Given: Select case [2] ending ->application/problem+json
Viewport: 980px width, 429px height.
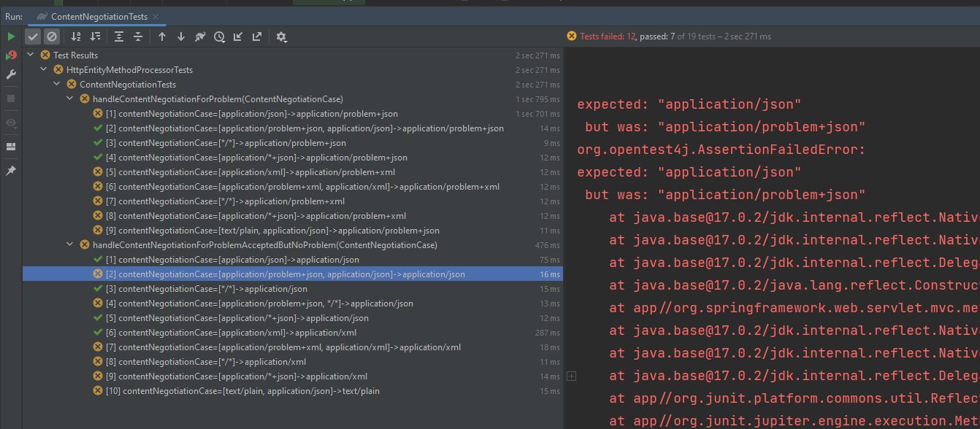Looking at the screenshot, I should (293, 128).
